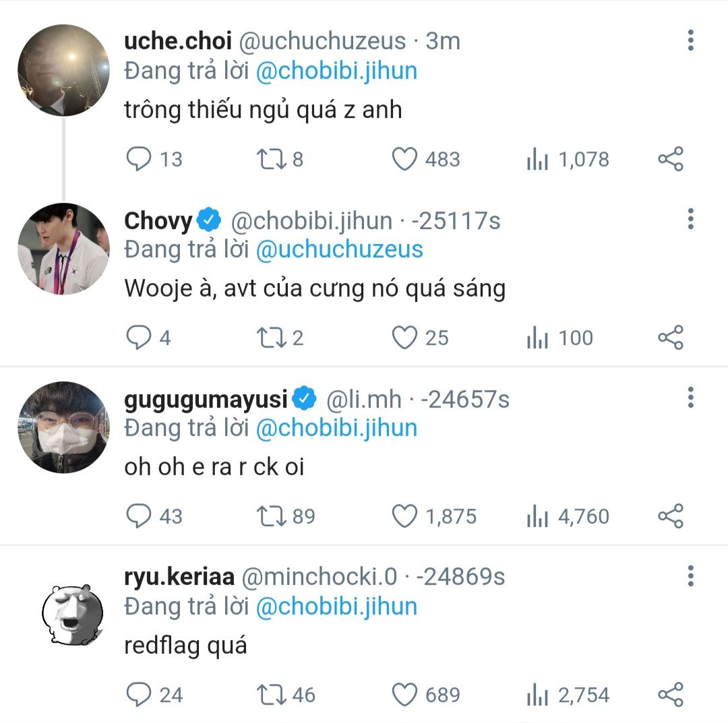This screenshot has width=728, height=723.
Task: Open the @uchuchuzeus mention link in Chovy's reply
Action: (x=339, y=249)
